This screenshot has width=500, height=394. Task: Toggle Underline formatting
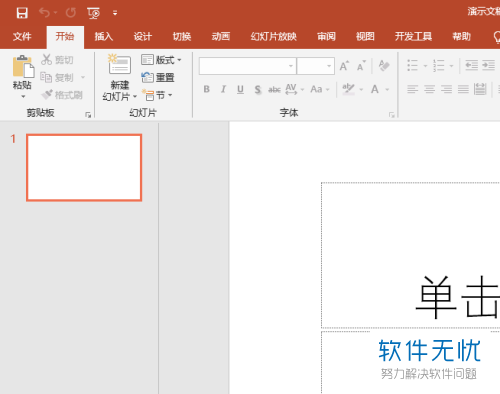tap(240, 89)
